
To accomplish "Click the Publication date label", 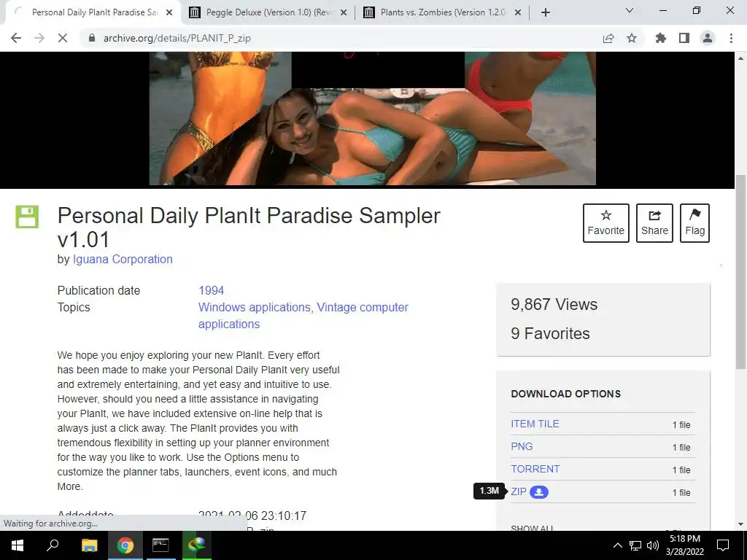I will (98, 290).
